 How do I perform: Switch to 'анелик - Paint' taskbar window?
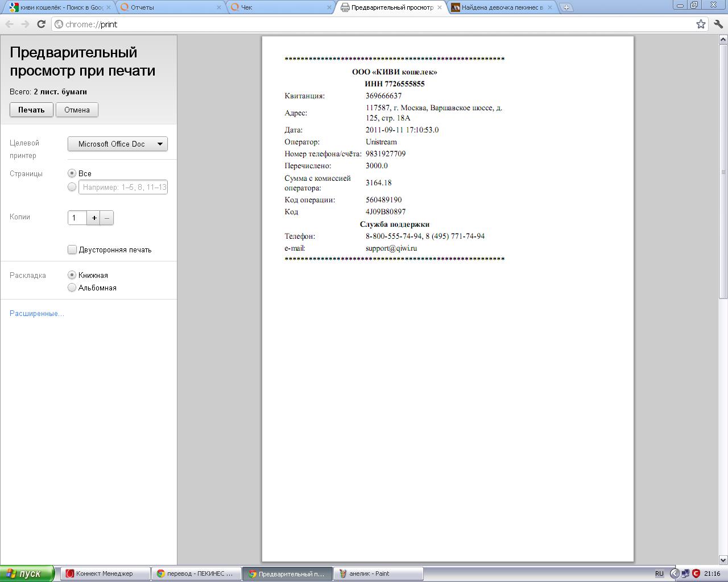coord(379,573)
